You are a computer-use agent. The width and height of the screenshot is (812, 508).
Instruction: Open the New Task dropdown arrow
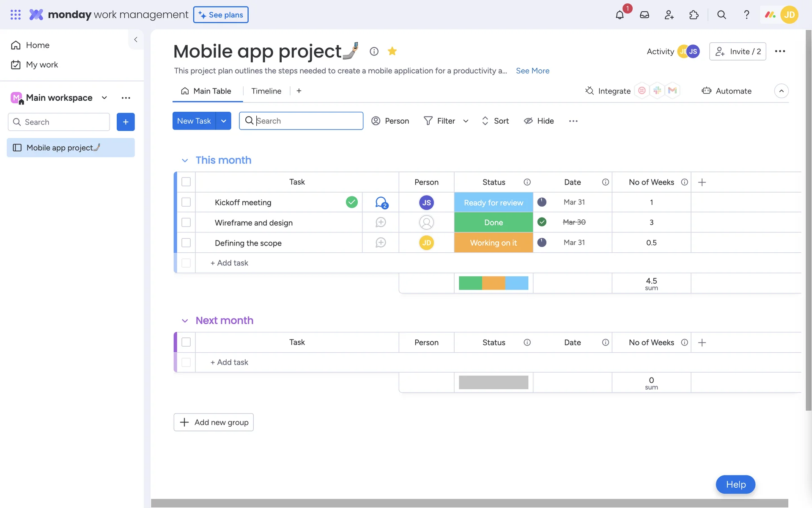(223, 121)
